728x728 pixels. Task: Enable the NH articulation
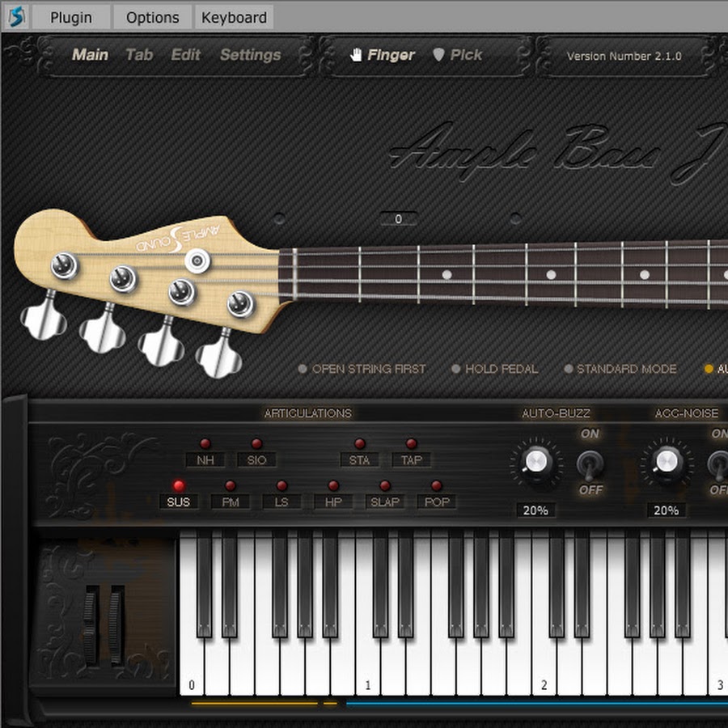205,460
